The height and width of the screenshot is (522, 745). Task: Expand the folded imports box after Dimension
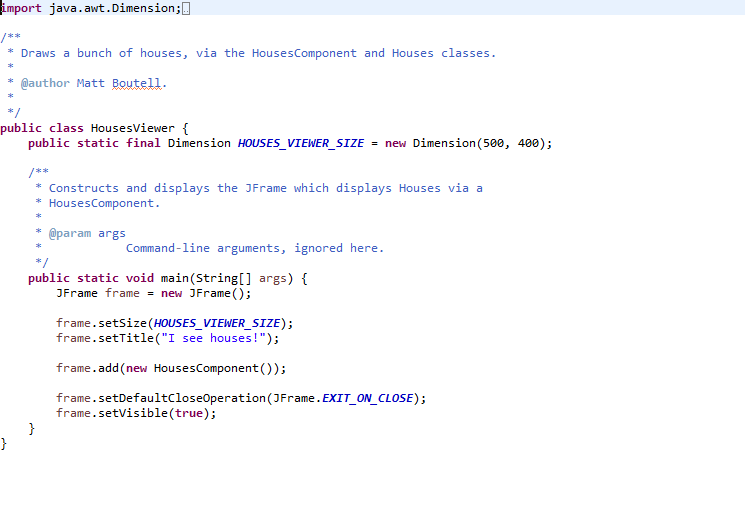coord(186,9)
